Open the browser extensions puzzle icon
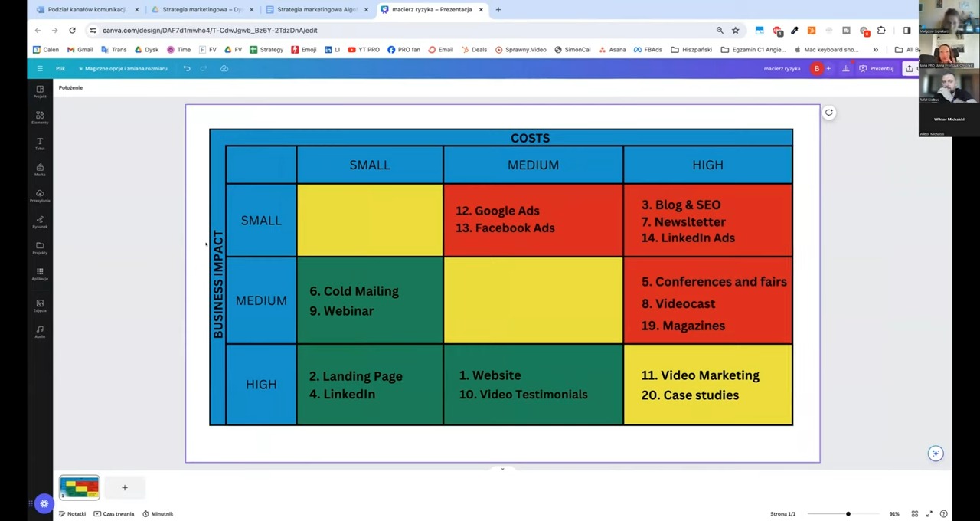Viewport: 980px width, 521px height. click(881, 31)
